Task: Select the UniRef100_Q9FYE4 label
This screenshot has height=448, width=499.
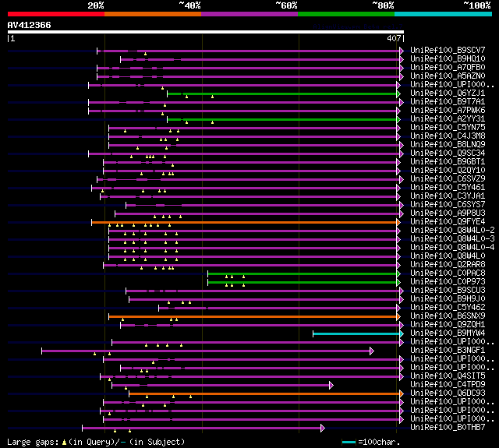Action: click(x=448, y=221)
